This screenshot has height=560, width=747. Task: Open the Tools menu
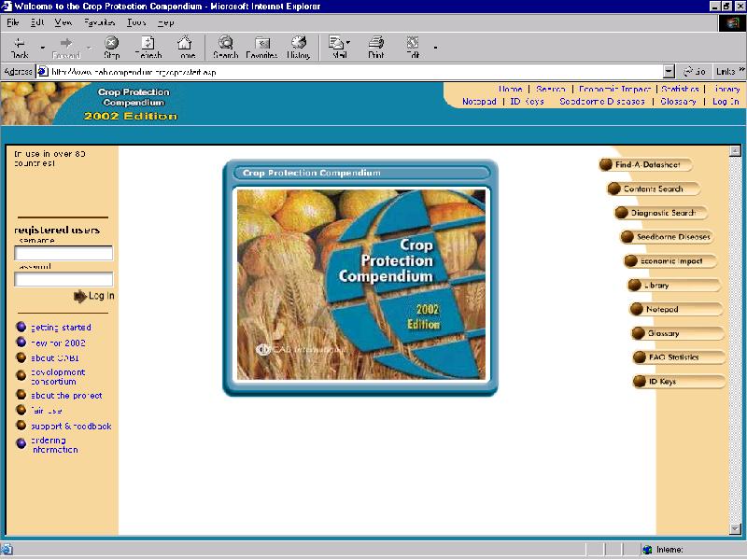pyautogui.click(x=136, y=22)
